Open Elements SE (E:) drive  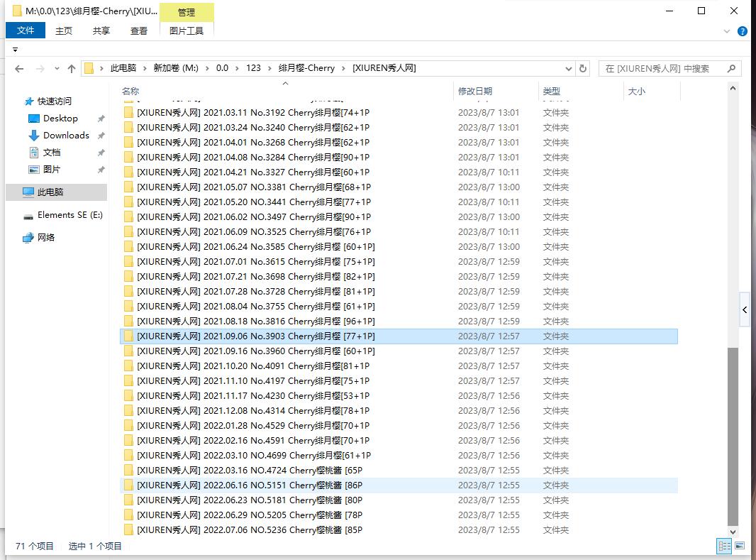tap(70, 214)
